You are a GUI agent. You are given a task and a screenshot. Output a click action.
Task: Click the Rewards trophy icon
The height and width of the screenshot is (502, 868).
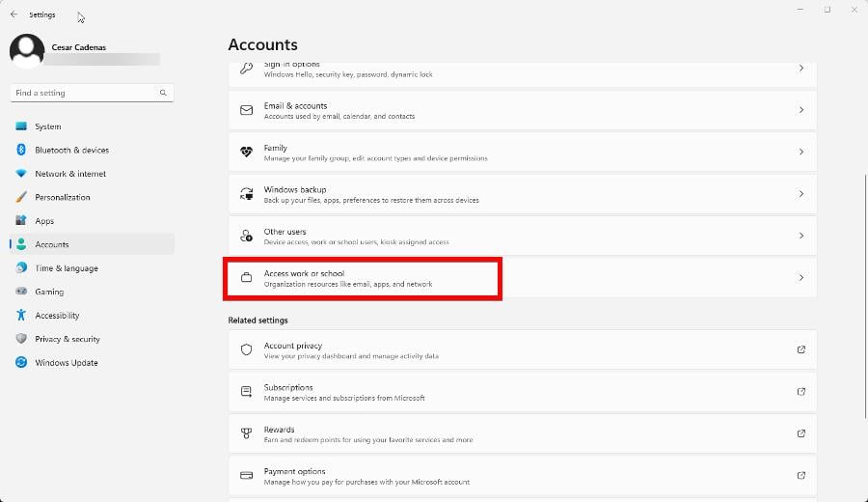tap(246, 433)
